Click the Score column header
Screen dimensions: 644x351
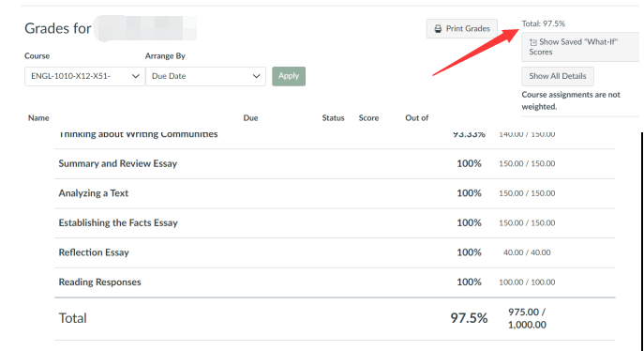point(368,118)
